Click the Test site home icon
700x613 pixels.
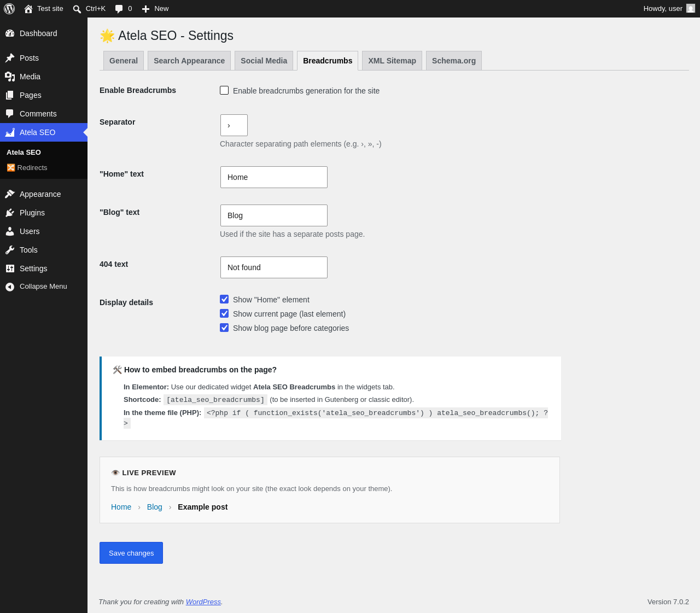(x=28, y=9)
